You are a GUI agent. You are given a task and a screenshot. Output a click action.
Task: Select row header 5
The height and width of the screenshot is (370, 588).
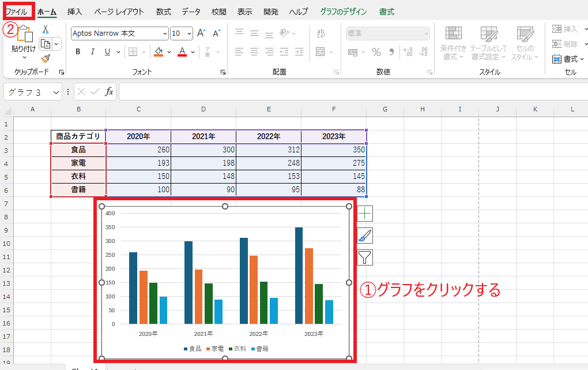6,177
